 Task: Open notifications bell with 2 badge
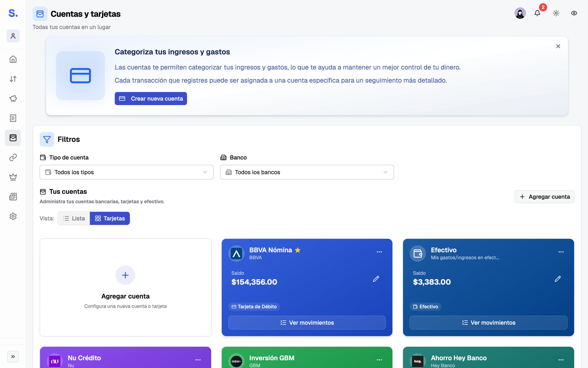coord(537,13)
